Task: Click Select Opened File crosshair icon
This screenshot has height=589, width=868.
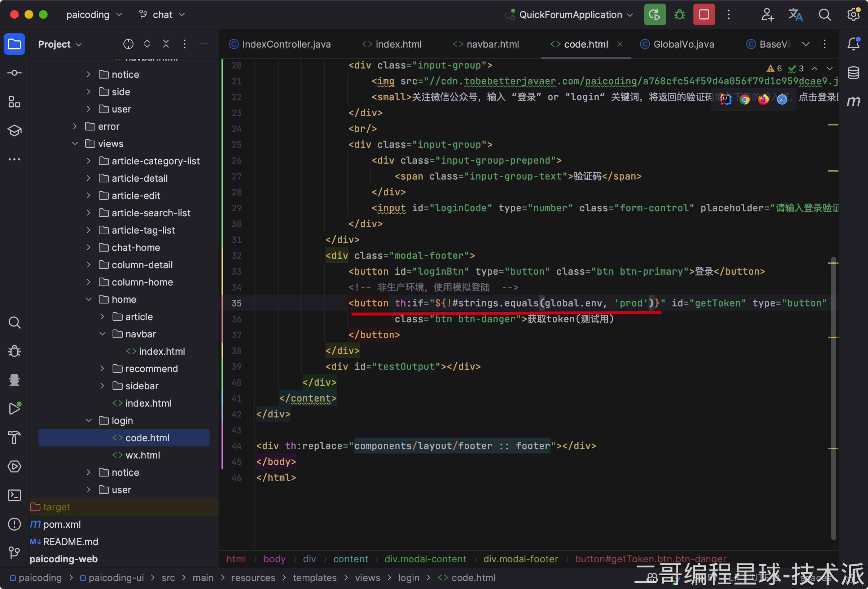Action: tap(128, 44)
